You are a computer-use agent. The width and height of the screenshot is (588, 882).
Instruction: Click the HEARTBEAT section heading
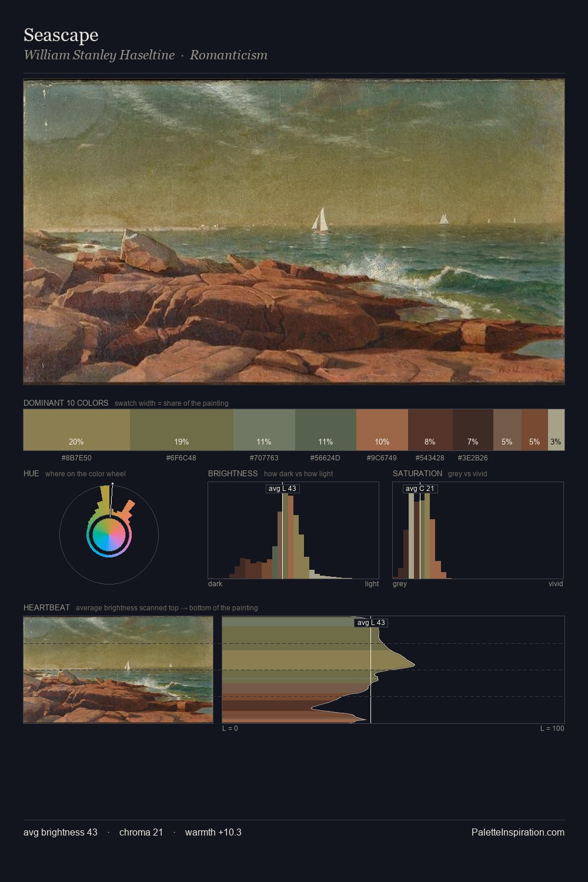(x=46, y=607)
